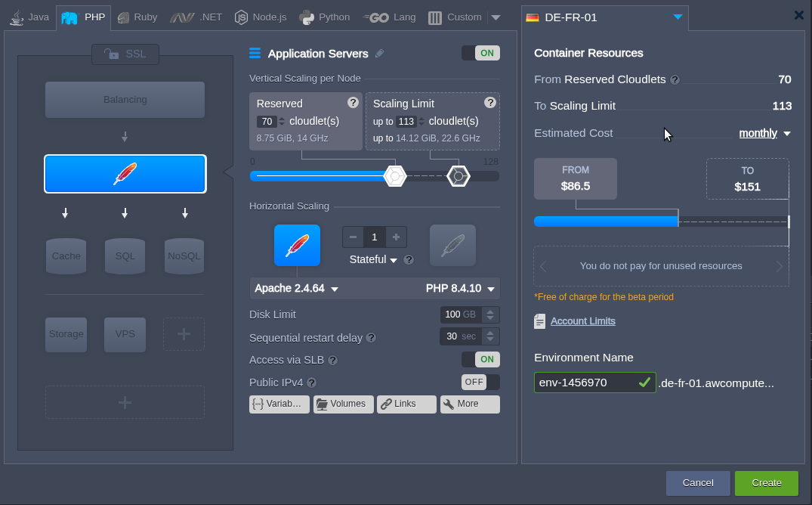Show help for Sequential restart delay
Viewport: 812px width, 505px height.
tap(371, 337)
